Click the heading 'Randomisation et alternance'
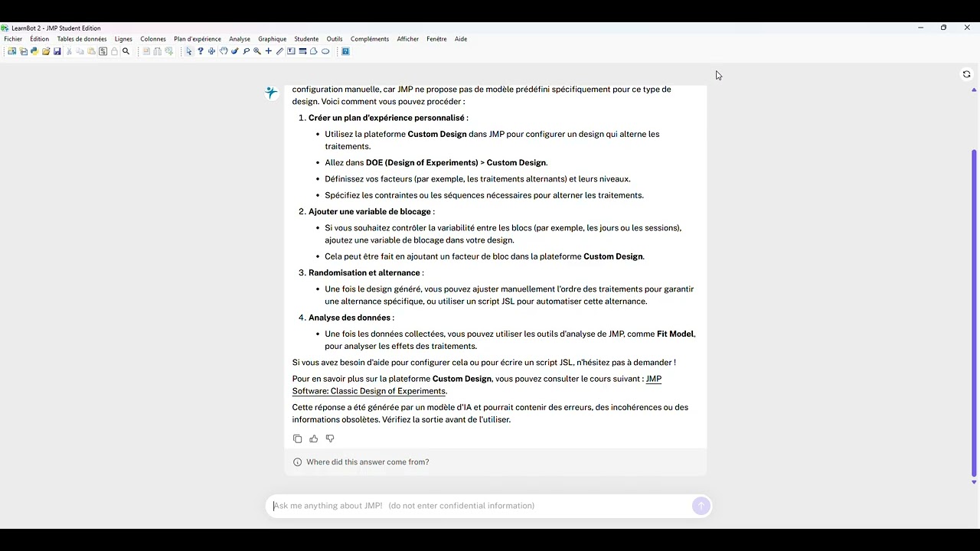This screenshot has height=551, width=980. 364,273
